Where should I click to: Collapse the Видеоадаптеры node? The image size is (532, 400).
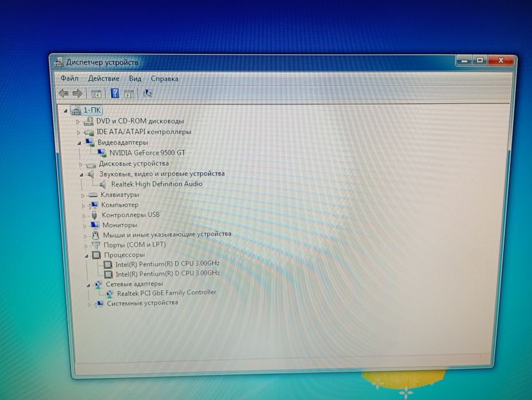point(79,143)
